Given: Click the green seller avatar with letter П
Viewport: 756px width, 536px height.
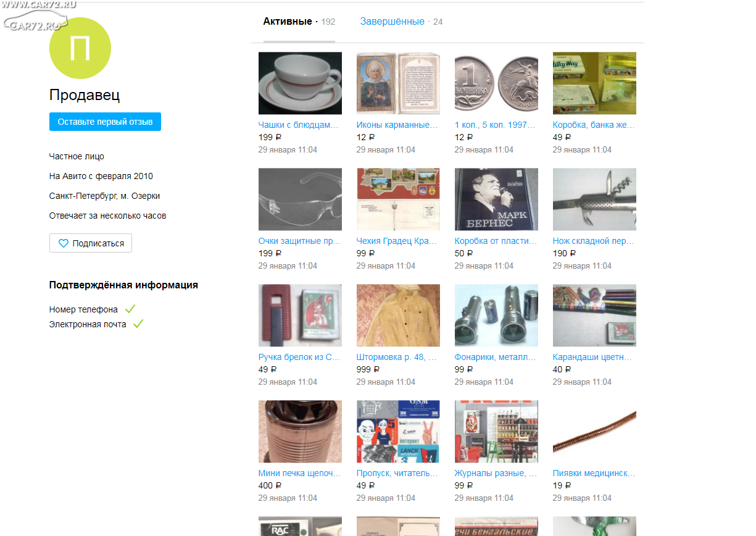Looking at the screenshot, I should pos(80,48).
